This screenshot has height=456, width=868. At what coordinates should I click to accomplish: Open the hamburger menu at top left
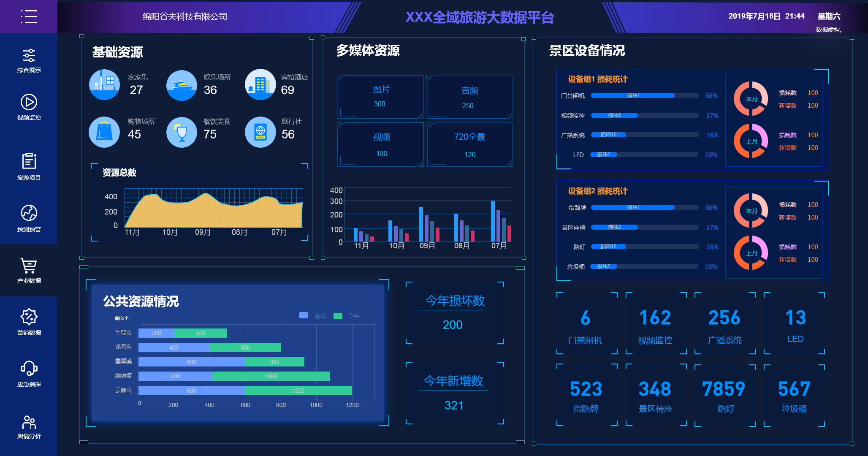[28, 16]
